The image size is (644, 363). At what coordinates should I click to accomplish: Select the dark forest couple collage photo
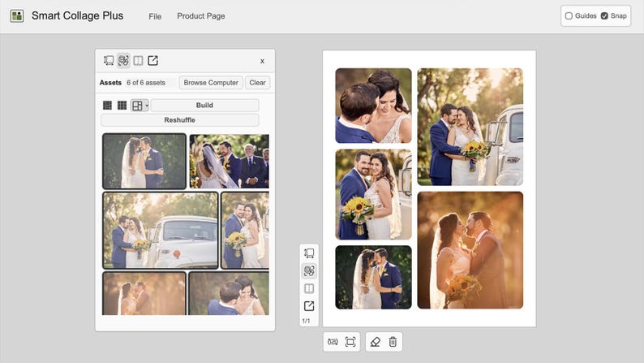click(x=373, y=277)
